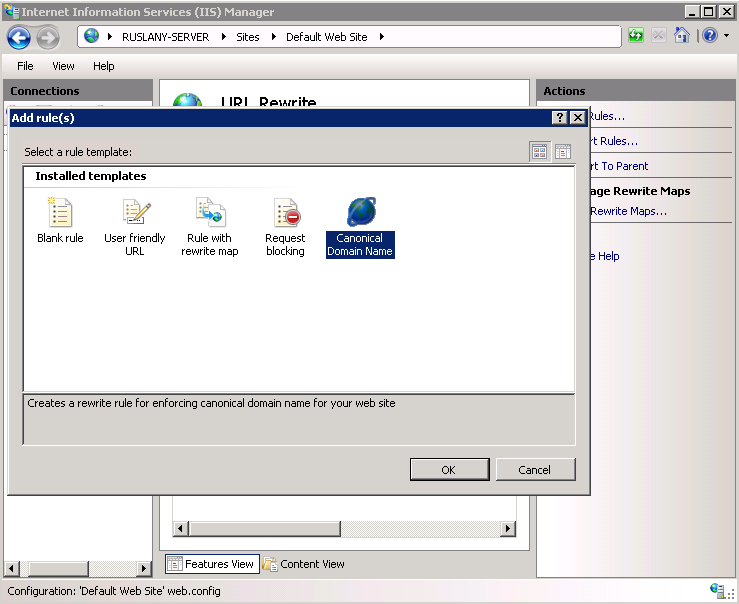Switch to the Content View tab
The image size is (739, 604).
coord(304,564)
